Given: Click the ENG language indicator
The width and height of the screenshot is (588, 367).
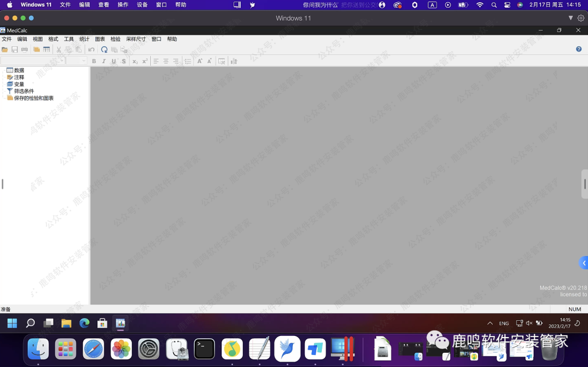Looking at the screenshot, I should (x=504, y=323).
